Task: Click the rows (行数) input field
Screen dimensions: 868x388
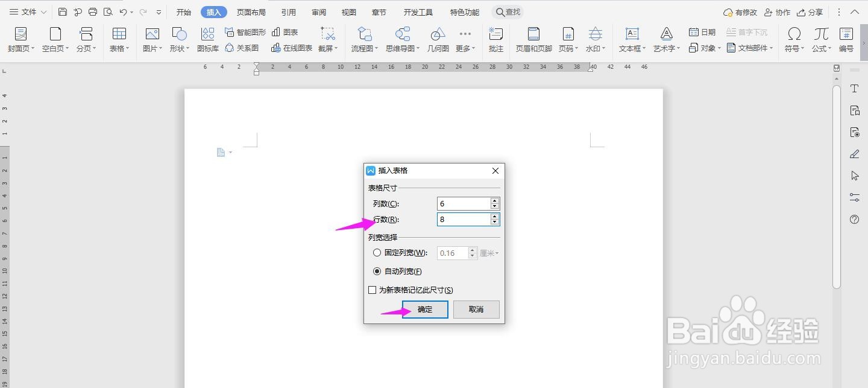Action: [x=464, y=219]
